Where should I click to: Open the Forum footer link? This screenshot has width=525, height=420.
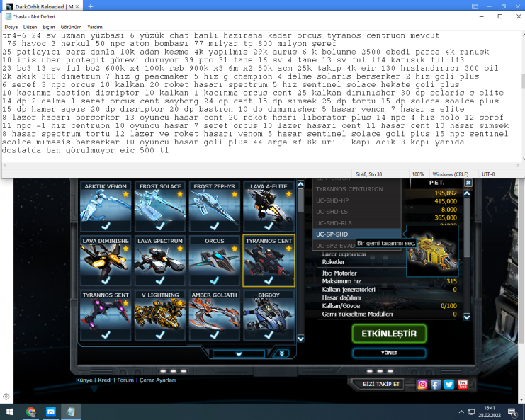[125, 380]
